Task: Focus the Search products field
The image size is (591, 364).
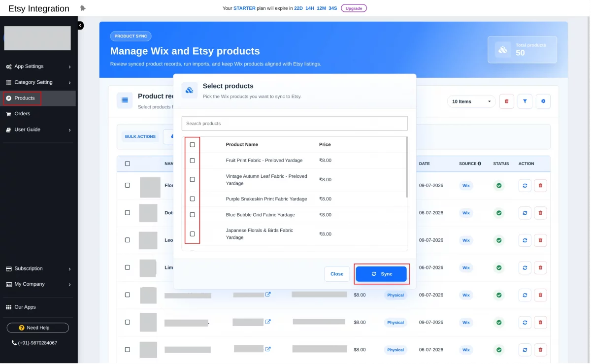Action: pos(295,123)
